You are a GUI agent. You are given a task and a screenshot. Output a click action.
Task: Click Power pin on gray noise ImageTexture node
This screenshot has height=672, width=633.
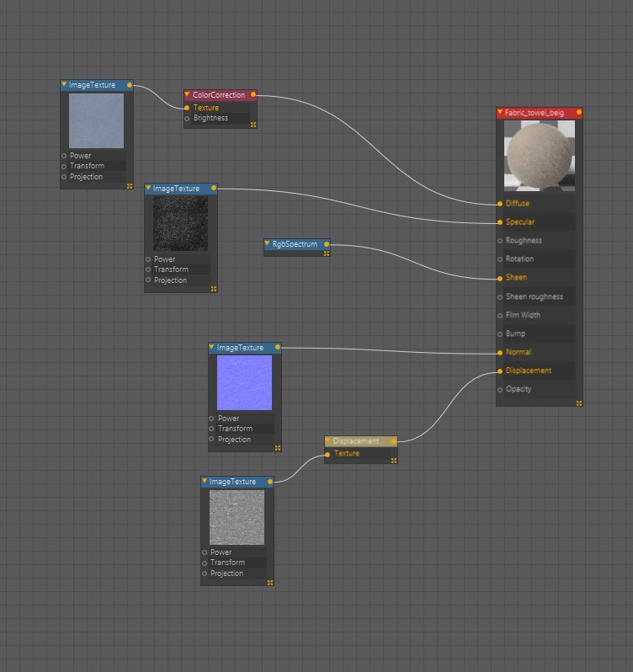(x=205, y=552)
